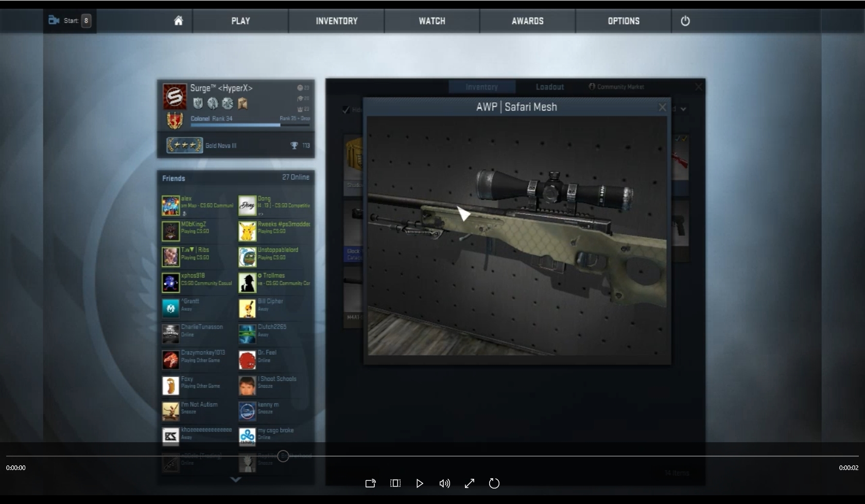Open Dr. Feel's red avatar
Viewport: 865px width, 504px height.
click(x=247, y=360)
